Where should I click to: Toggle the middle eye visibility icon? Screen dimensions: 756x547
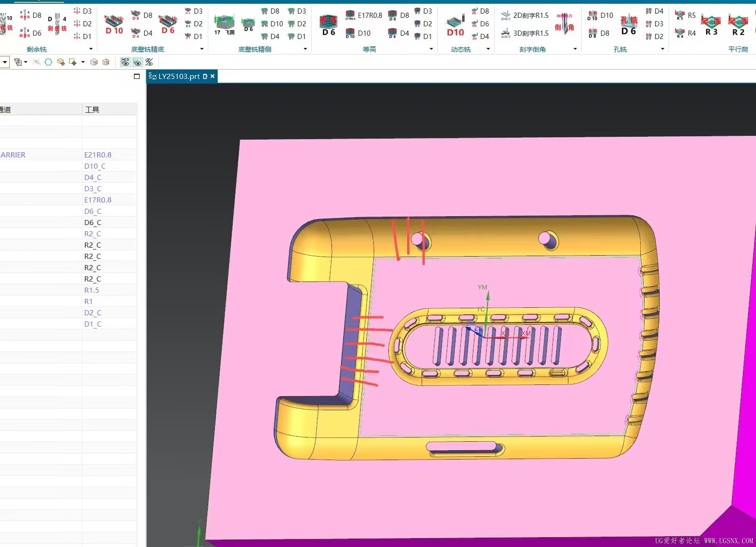[x=137, y=62]
